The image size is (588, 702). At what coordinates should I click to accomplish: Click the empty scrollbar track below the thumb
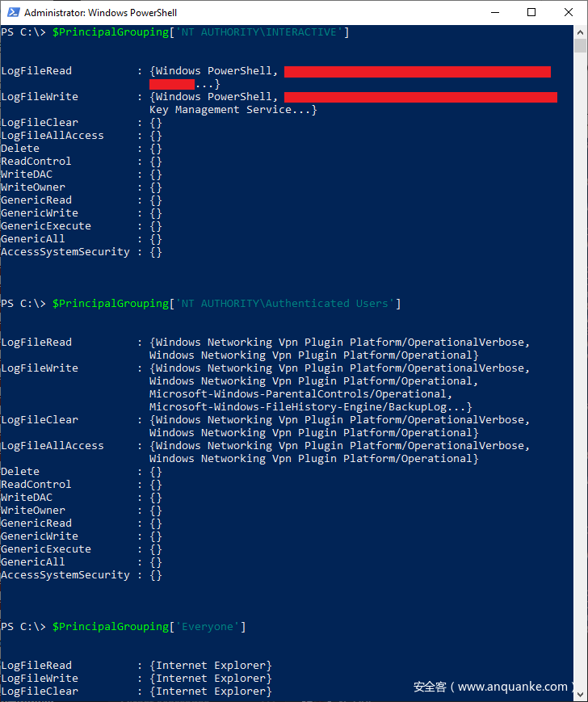[x=580, y=364]
